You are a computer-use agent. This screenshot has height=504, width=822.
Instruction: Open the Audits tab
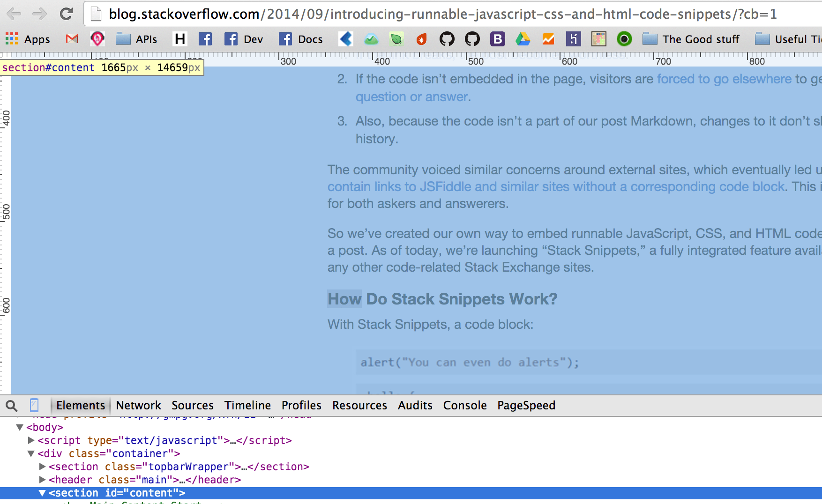click(x=415, y=405)
